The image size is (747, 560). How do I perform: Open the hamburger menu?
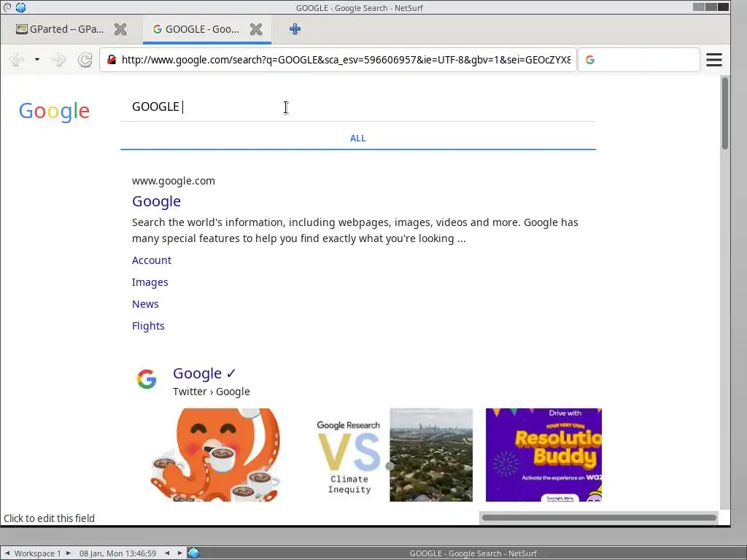(713, 60)
